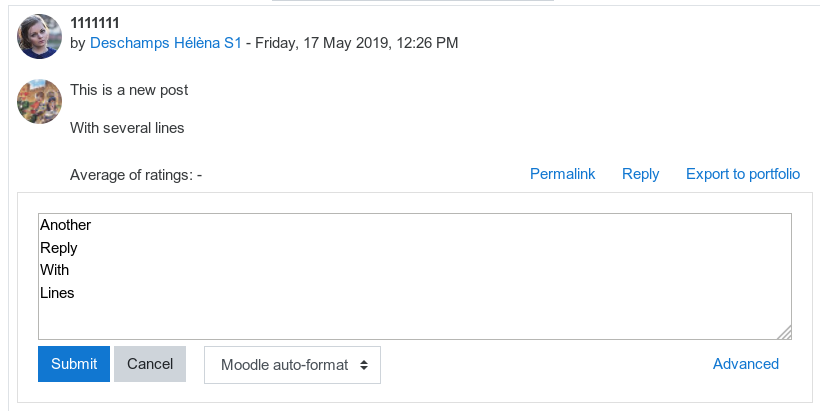Place cursor on typed line "With" in textarea
This screenshot has height=411, width=820.
click(54, 270)
